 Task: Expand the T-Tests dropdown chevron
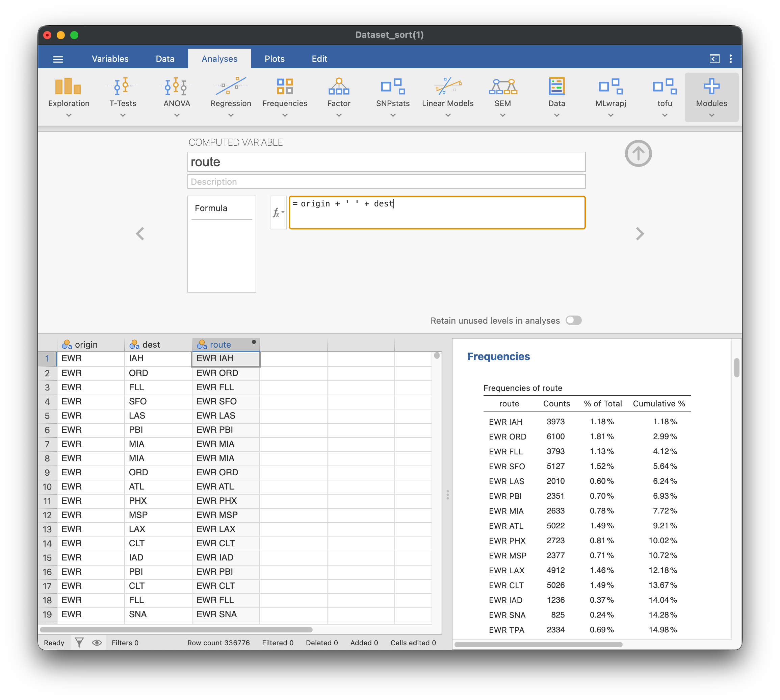[123, 115]
